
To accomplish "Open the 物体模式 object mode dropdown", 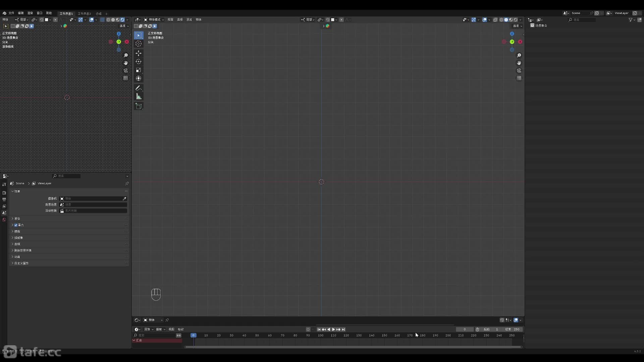I will (x=154, y=20).
